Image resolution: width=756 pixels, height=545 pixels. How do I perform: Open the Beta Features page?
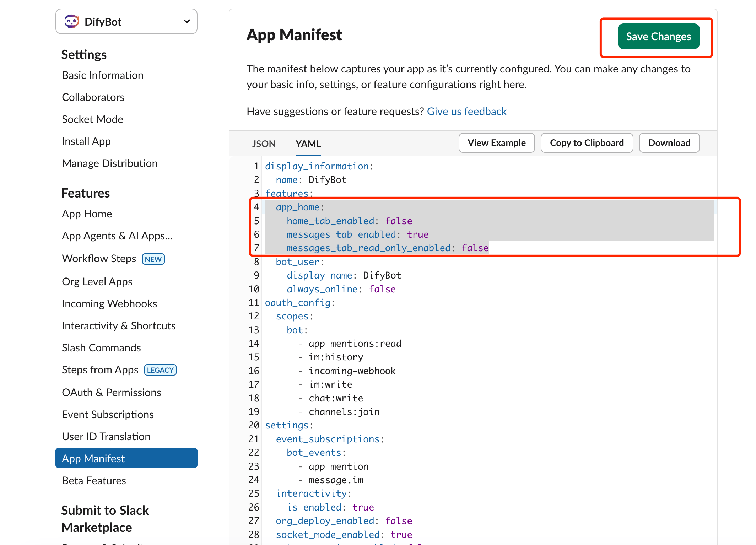click(94, 481)
